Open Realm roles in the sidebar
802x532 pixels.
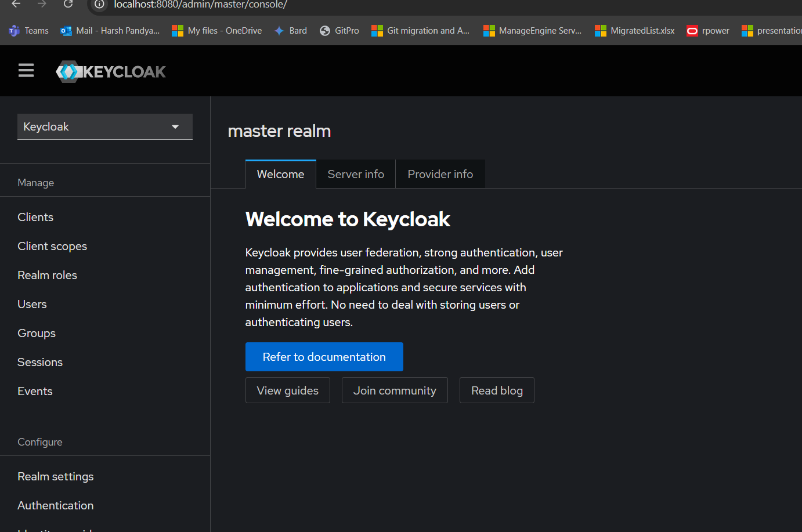click(47, 275)
